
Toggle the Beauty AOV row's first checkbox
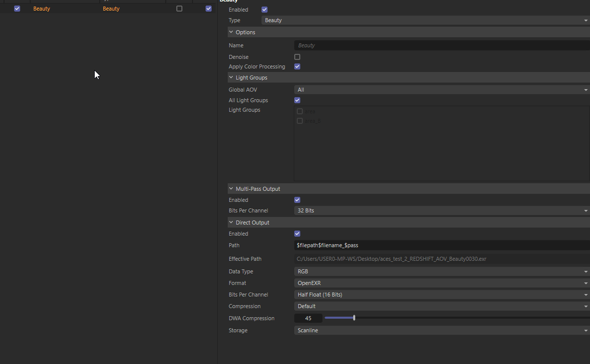17,9
